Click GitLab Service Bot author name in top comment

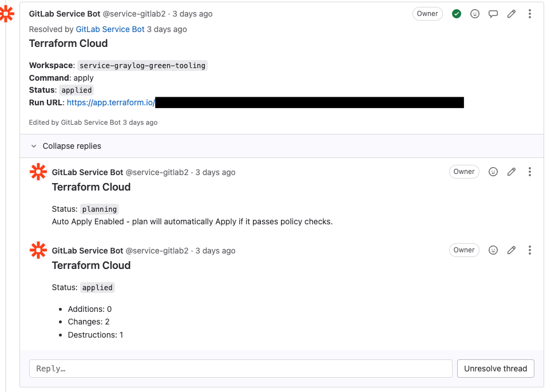tap(65, 14)
